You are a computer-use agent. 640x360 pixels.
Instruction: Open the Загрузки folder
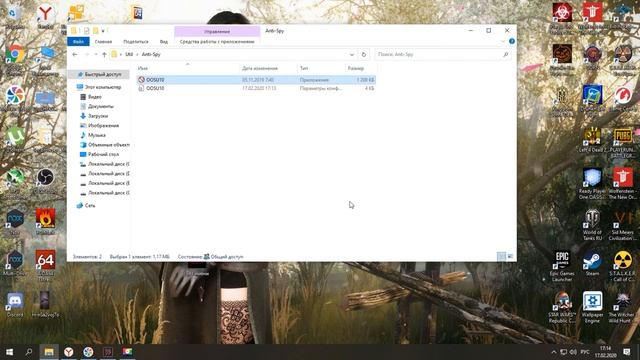[94, 116]
